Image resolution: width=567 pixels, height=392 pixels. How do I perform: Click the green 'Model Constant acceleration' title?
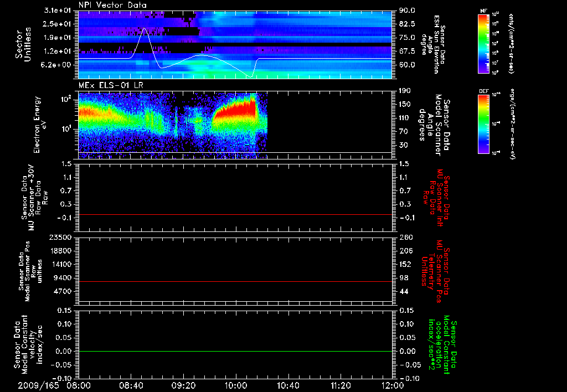pos(442,344)
